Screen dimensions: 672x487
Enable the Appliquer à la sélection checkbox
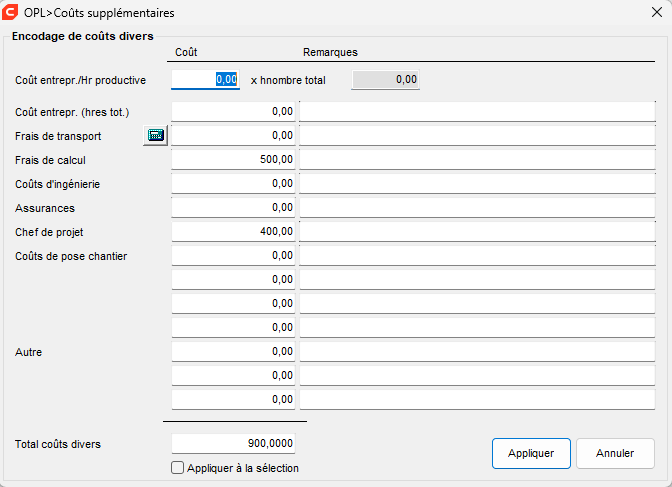tap(177, 467)
